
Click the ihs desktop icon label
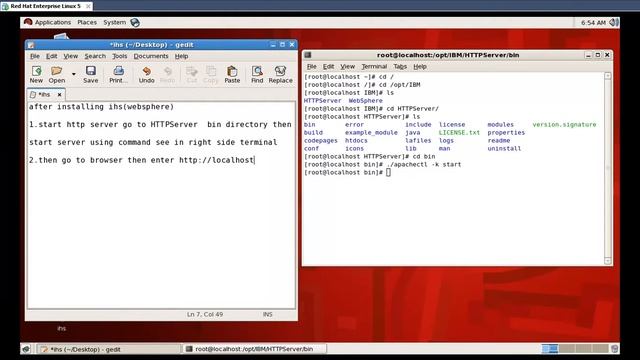click(x=62, y=328)
